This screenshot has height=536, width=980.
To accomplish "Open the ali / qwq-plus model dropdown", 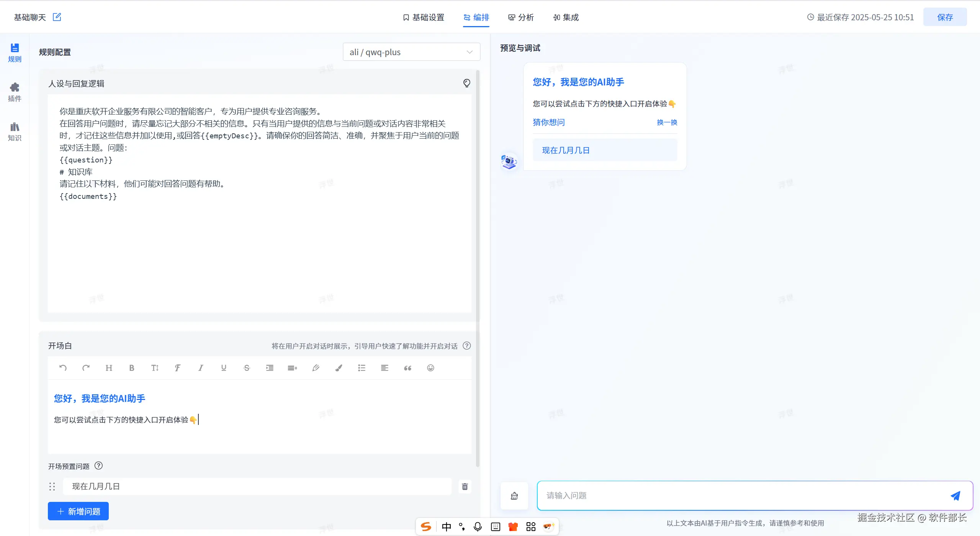I will point(411,52).
